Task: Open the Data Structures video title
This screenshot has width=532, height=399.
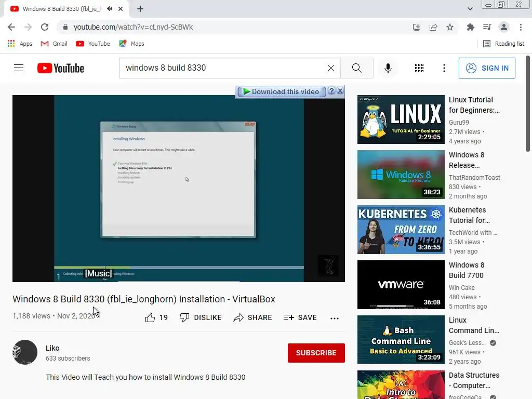Action: pyautogui.click(x=474, y=380)
